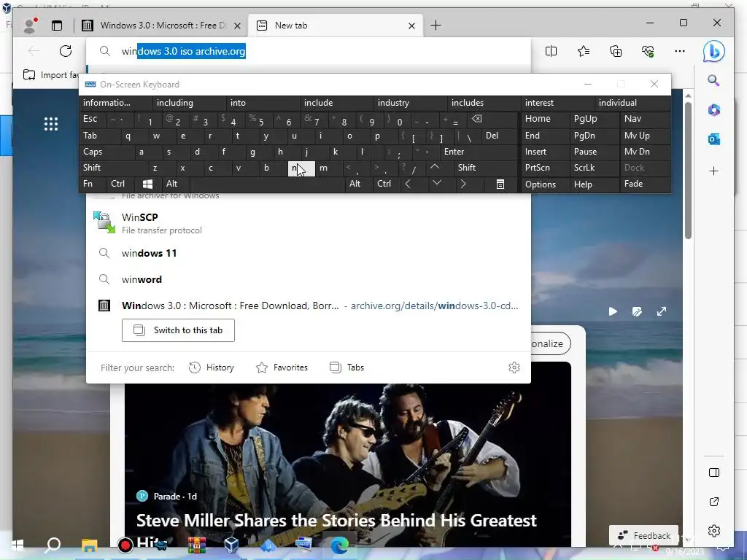
Task: Open the Bing chat sidebar icon
Action: coord(713,52)
